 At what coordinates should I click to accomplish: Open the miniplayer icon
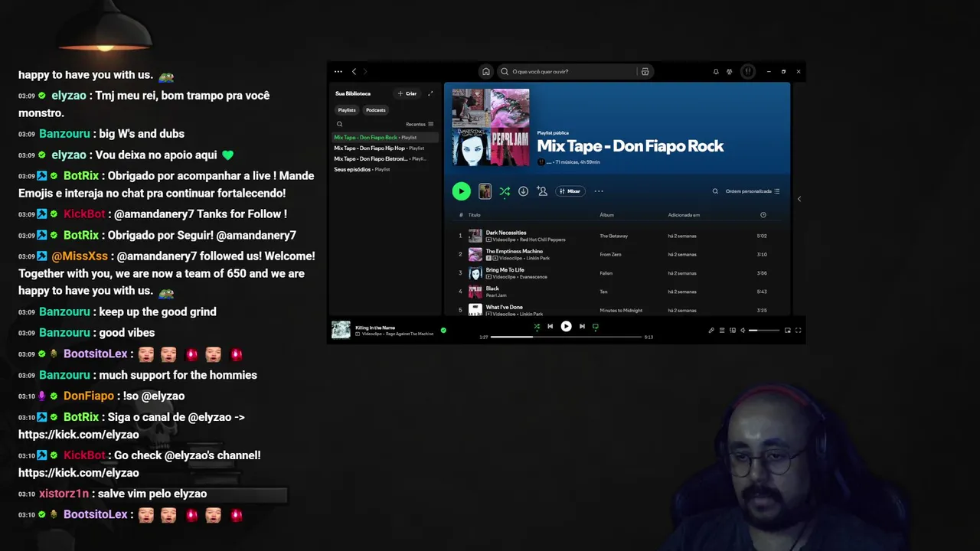point(788,331)
